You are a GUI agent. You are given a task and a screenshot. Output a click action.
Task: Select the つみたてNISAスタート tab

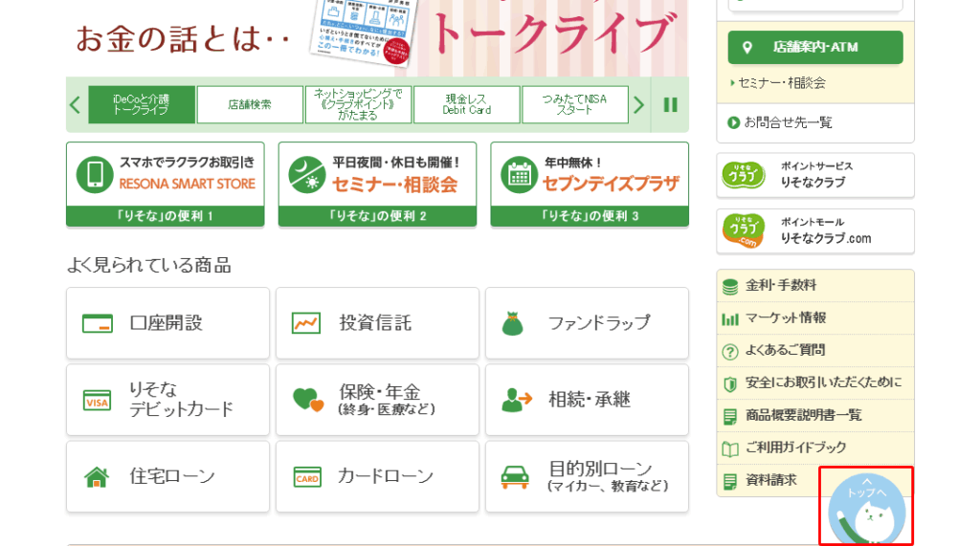(x=575, y=105)
